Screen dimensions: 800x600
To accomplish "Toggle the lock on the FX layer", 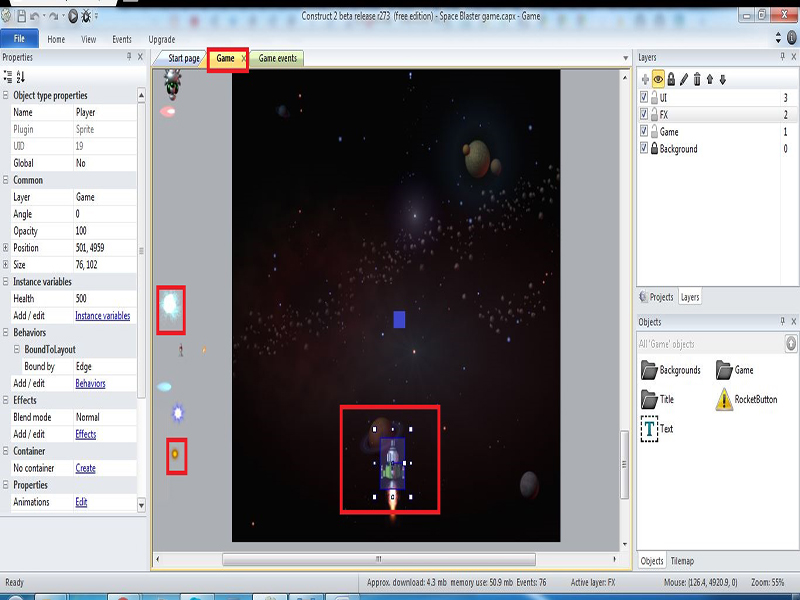I will click(654, 114).
